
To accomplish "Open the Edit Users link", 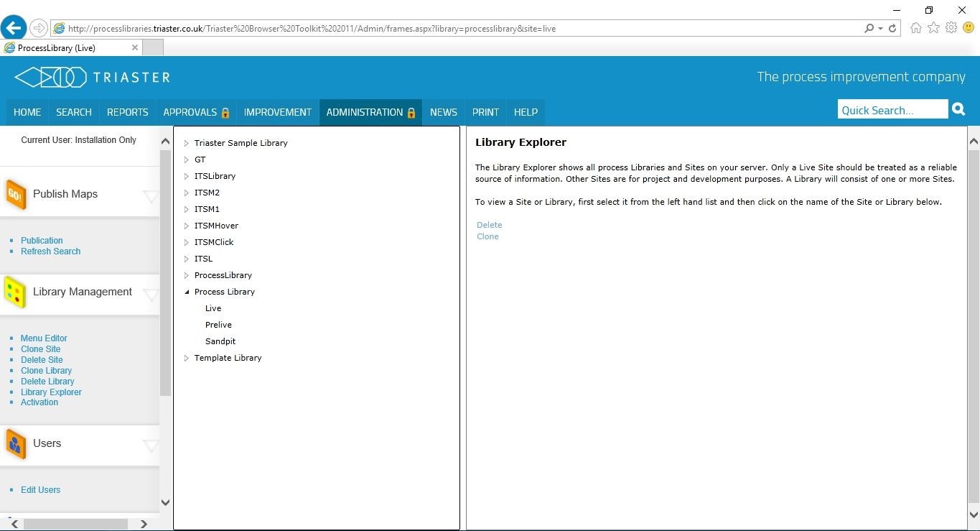I will (40, 489).
